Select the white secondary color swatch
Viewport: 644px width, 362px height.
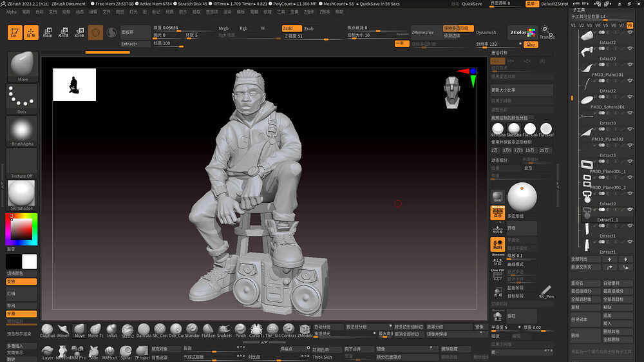[x=29, y=262]
